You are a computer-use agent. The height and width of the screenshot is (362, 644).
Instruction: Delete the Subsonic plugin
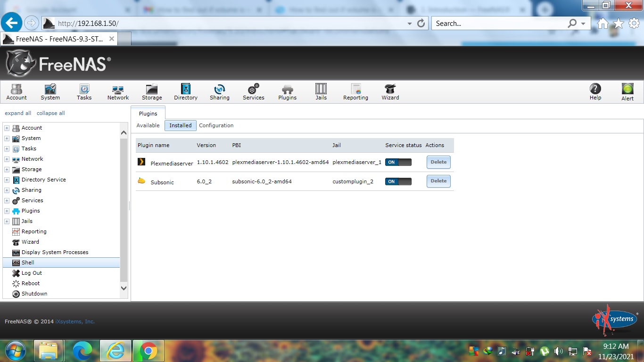[438, 181]
